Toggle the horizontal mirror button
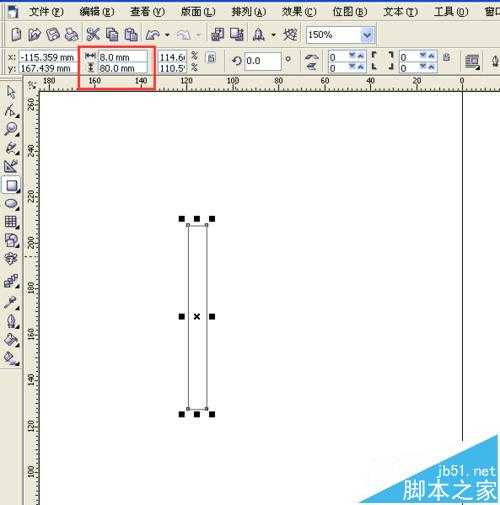Image resolution: width=500 pixels, height=505 pixels. (311, 57)
